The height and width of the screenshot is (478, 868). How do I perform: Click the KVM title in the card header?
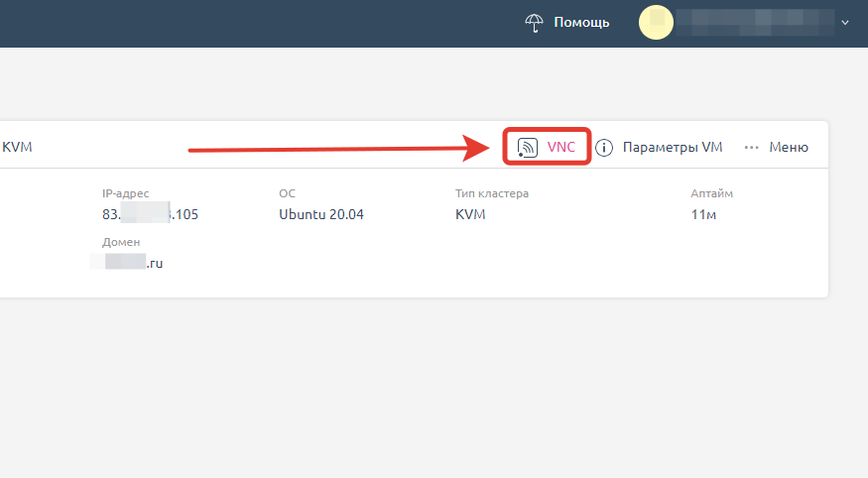(x=17, y=147)
